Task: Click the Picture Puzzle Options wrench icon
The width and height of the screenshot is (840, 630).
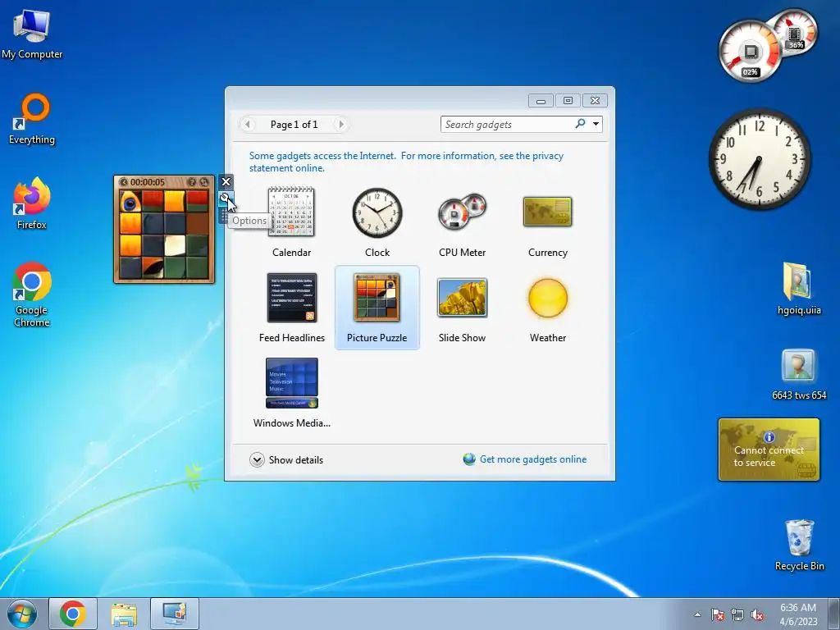Action: coord(226,199)
